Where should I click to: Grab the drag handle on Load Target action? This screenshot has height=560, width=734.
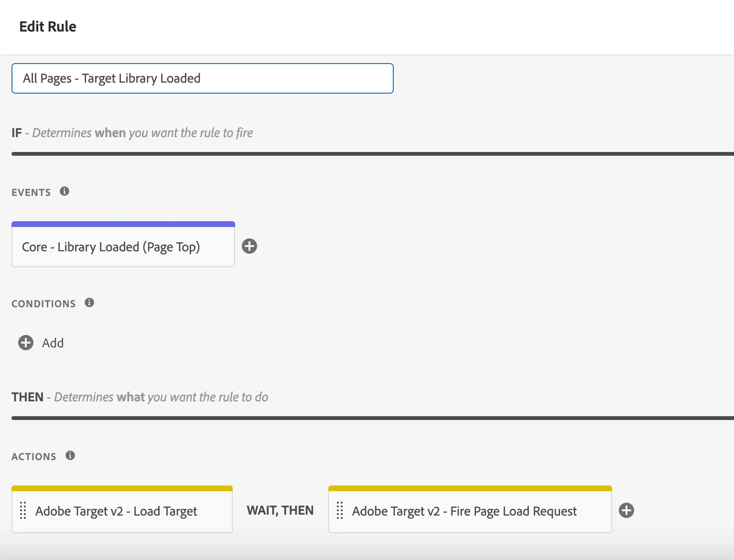[23, 510]
